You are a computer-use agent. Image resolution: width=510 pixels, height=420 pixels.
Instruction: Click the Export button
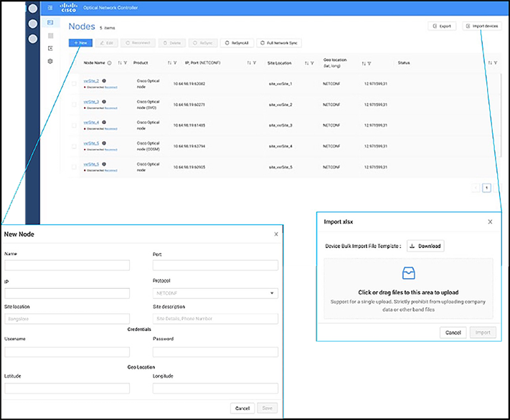[442, 26]
